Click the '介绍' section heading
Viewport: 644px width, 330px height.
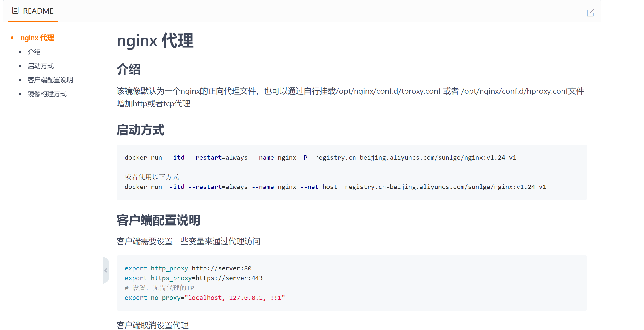click(x=129, y=69)
